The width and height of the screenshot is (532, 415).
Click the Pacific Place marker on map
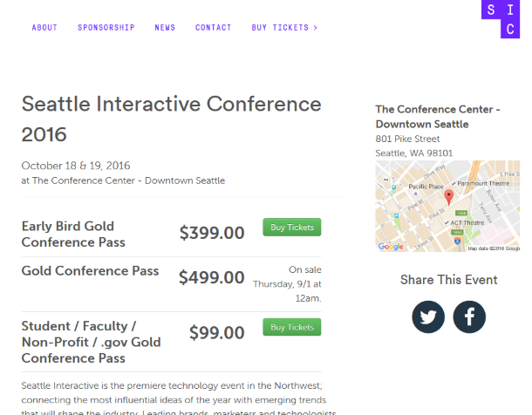426,187
